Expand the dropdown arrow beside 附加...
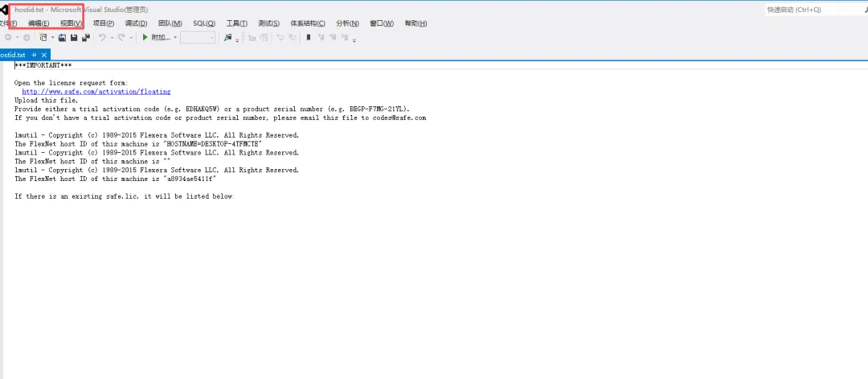 (x=175, y=38)
